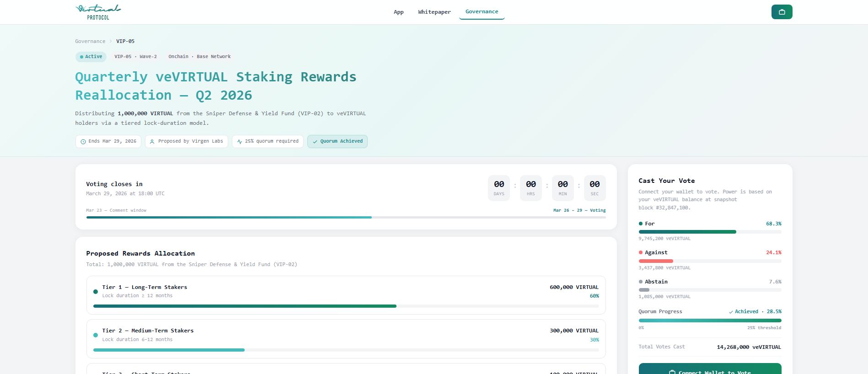Click the Mar 23 – Comment window label
The image size is (868, 374).
[x=116, y=210]
